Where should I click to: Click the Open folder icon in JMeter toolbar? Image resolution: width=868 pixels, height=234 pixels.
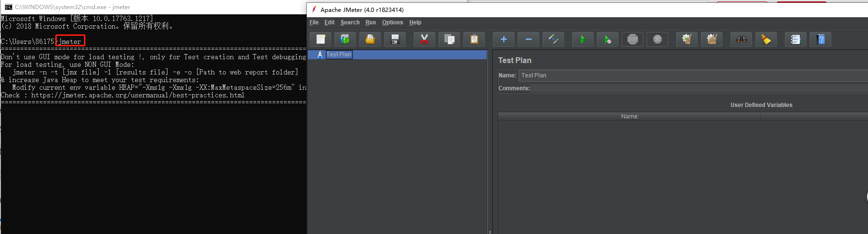point(370,39)
